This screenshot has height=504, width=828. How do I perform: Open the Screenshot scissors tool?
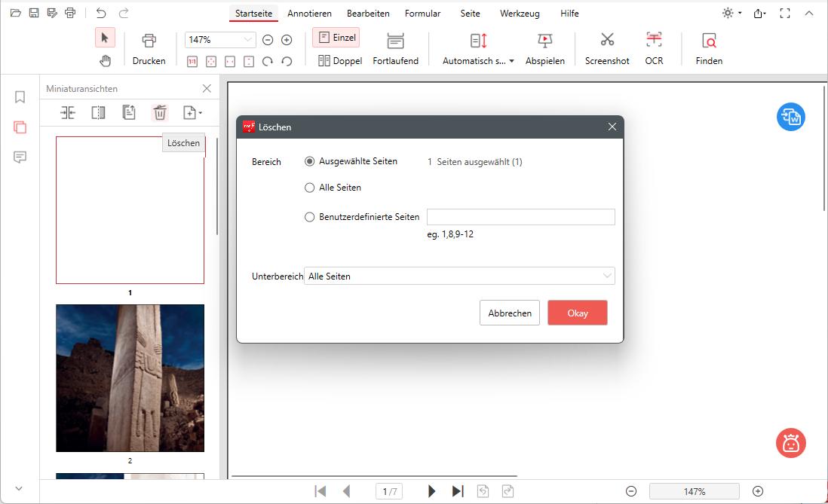point(607,40)
